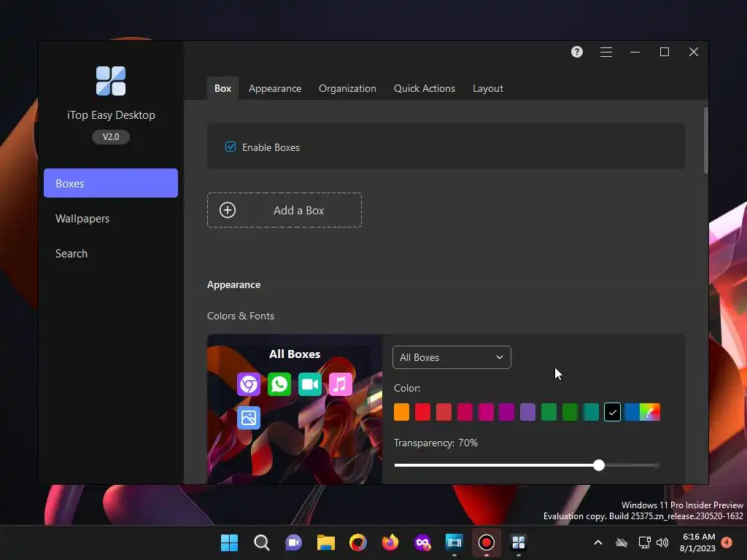Open the volume speaker tray icon
This screenshot has height=560, width=747.
pos(662,542)
